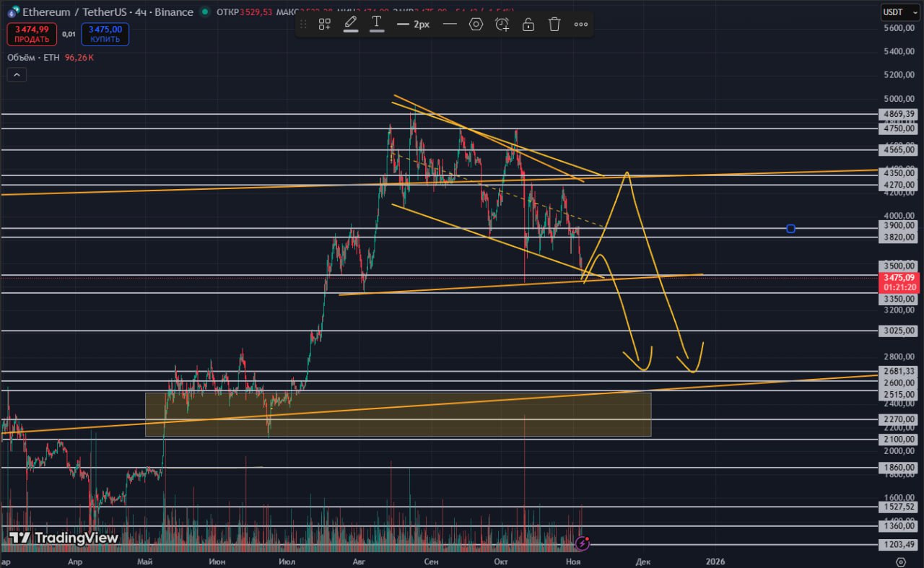Click the purple lightning event marker

point(583,542)
